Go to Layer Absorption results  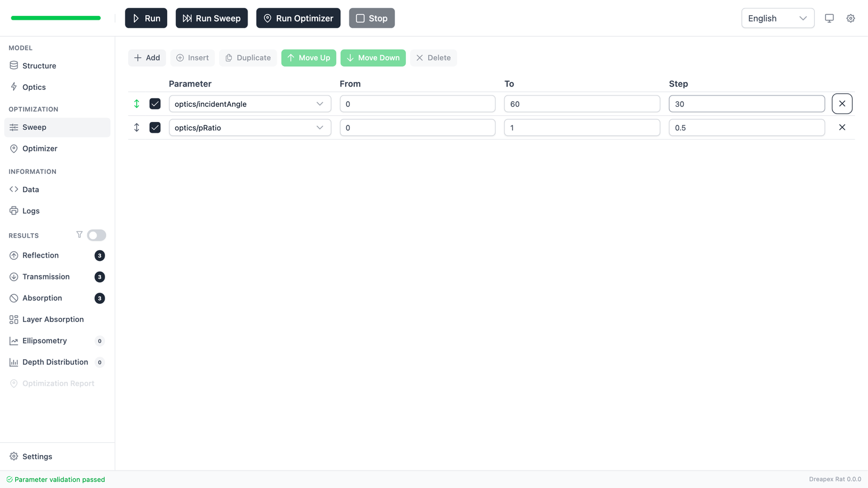click(x=53, y=320)
